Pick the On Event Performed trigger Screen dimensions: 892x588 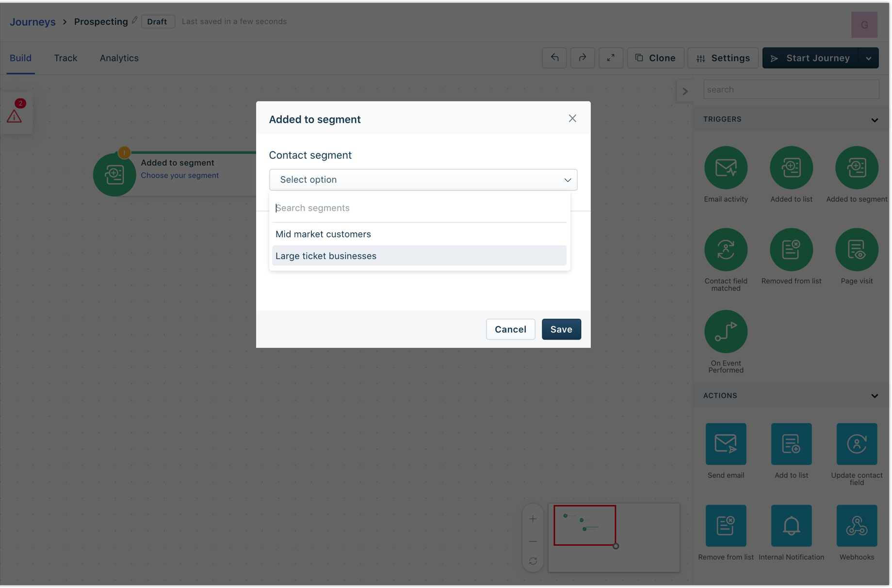(726, 331)
